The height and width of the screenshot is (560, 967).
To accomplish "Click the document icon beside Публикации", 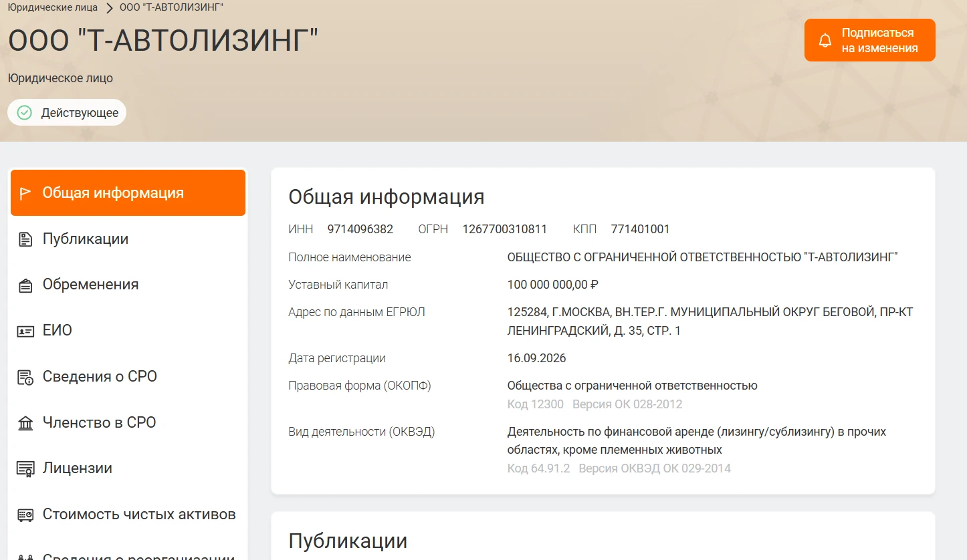I will [25, 239].
